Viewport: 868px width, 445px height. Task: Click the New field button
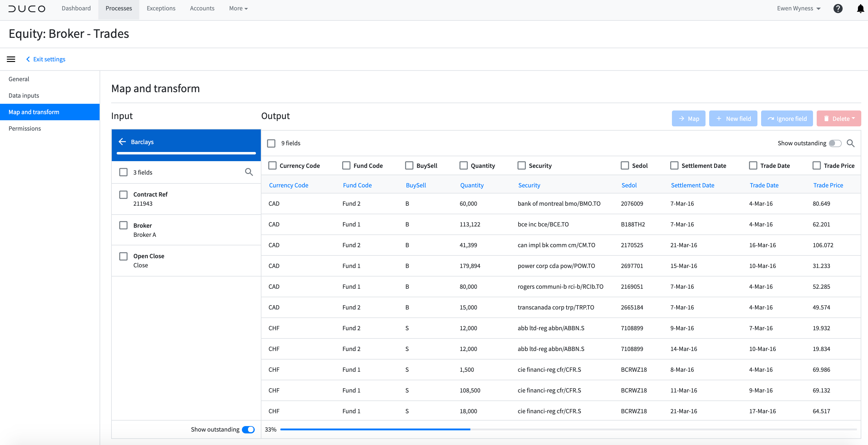click(733, 118)
